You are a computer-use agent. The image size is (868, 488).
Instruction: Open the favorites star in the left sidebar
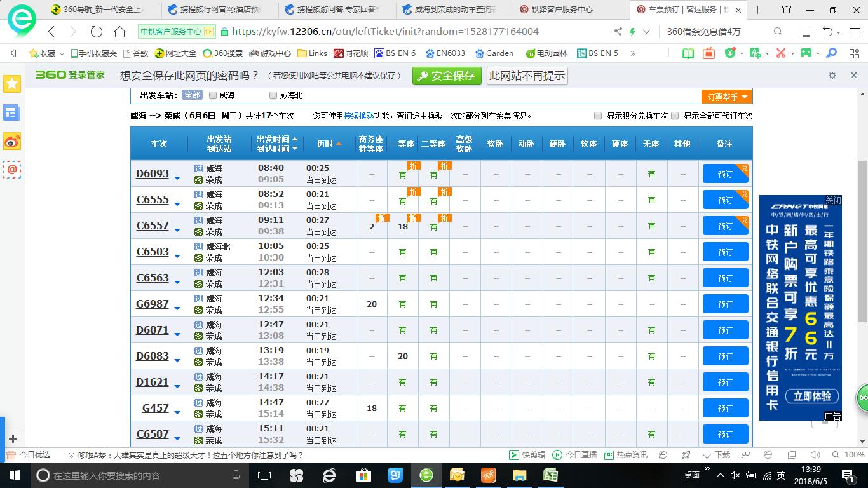(x=12, y=84)
